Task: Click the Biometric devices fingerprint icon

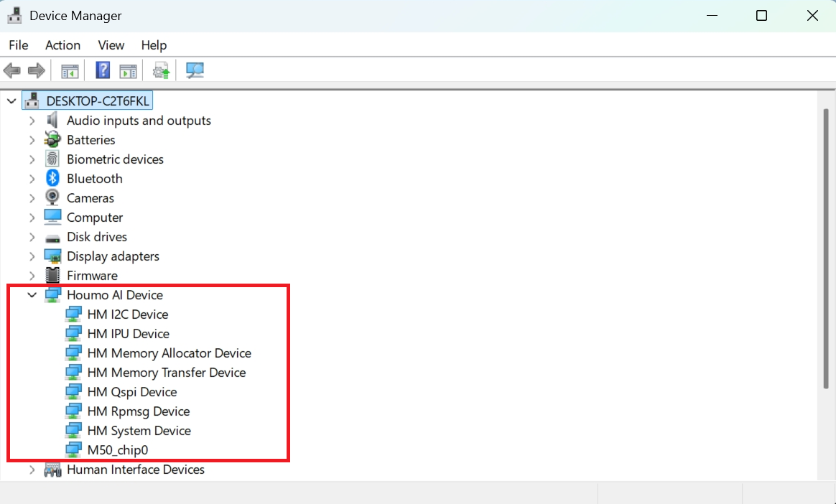Action: coord(52,159)
